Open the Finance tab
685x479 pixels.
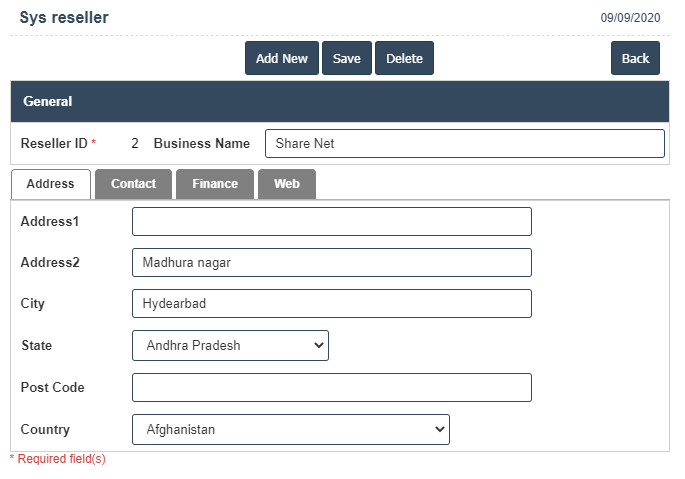pyautogui.click(x=215, y=184)
